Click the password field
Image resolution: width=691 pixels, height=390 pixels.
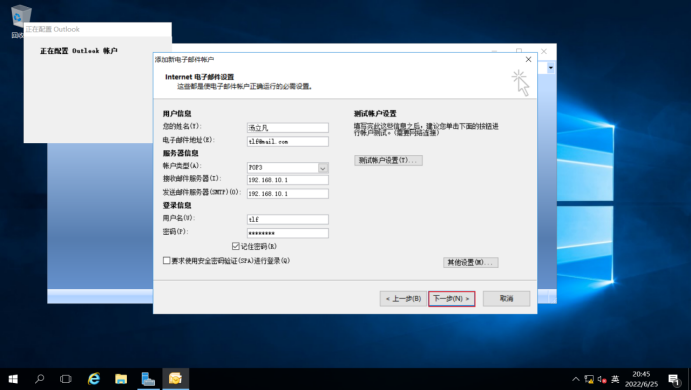pos(288,233)
